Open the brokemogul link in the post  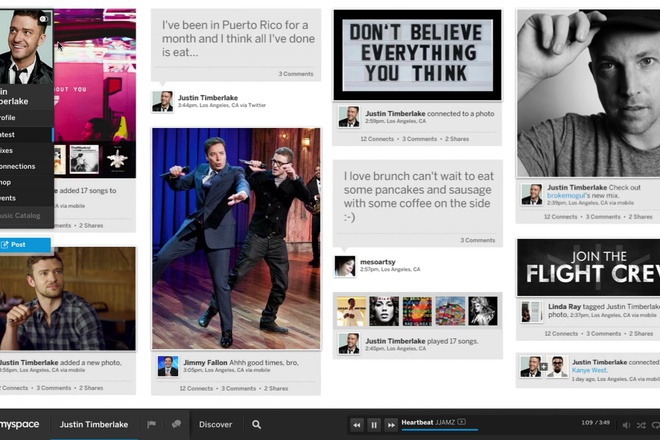tap(567, 195)
